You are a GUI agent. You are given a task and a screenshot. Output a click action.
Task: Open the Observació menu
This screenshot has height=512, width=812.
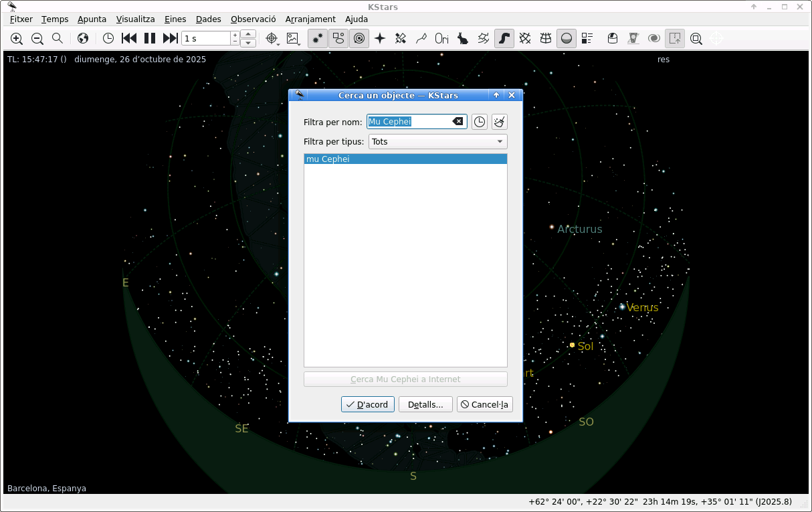253,19
